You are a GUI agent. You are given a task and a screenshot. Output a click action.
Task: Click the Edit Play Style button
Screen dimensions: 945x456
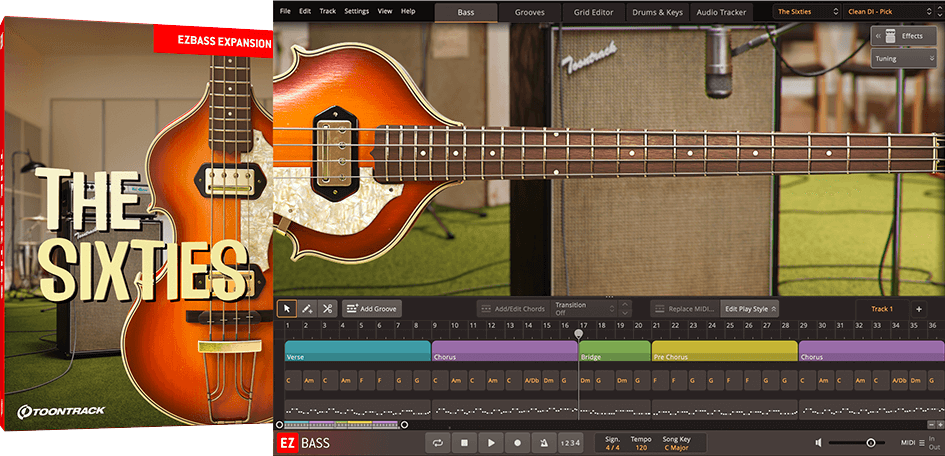click(750, 309)
